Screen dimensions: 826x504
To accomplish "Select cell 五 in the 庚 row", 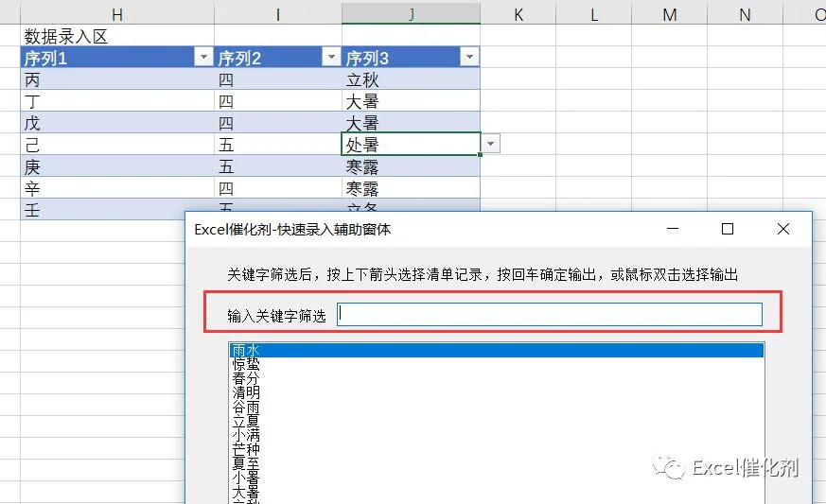I will tap(277, 166).
